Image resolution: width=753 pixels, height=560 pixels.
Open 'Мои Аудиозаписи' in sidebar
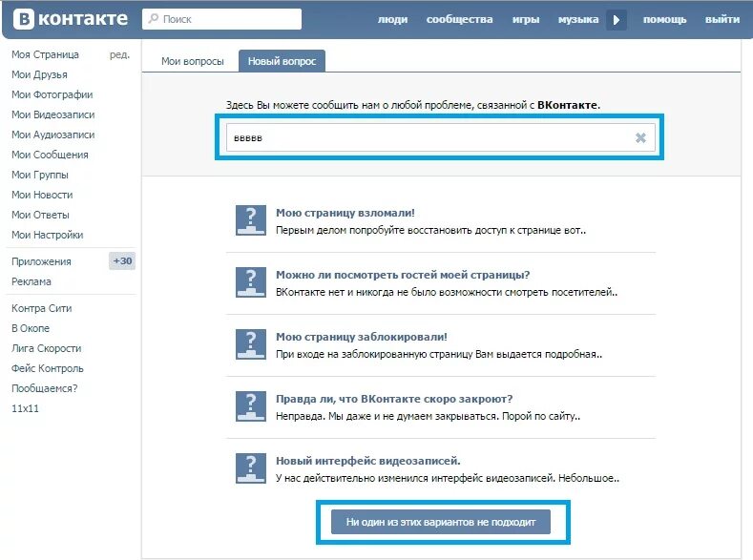(x=53, y=135)
